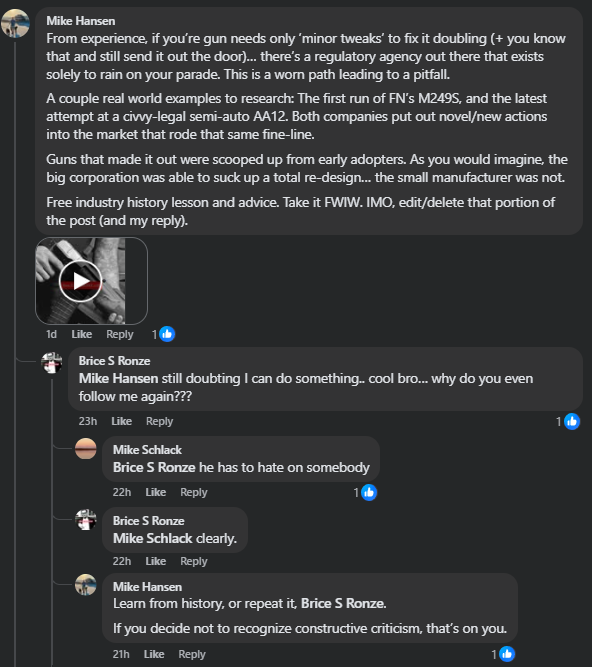The width and height of the screenshot is (592, 667).
Task: Like Brice S Ronze's 23h reply
Action: coord(122,421)
